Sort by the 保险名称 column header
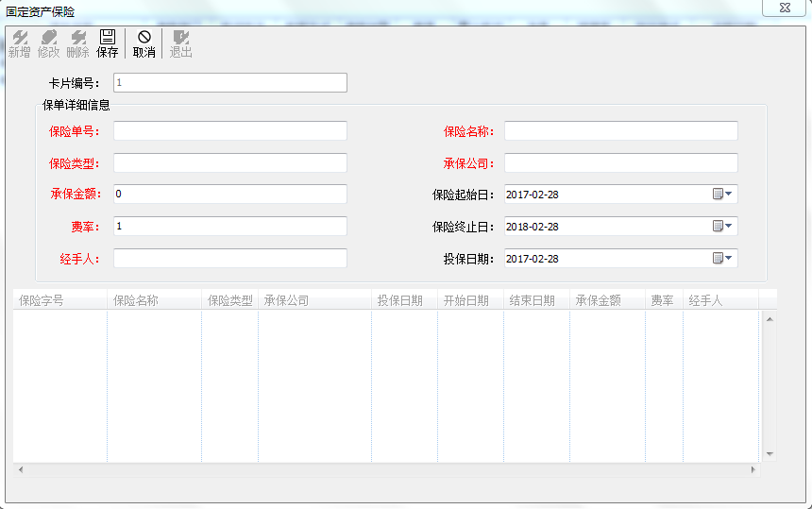This screenshot has height=509, width=812. click(154, 300)
